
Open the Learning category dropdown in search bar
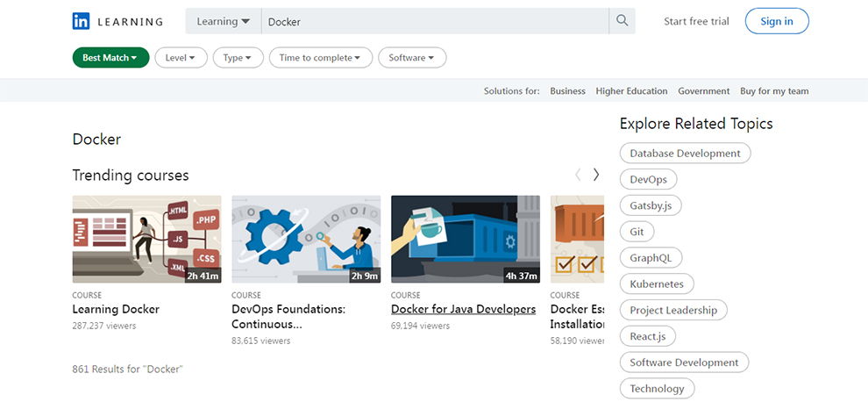point(223,21)
